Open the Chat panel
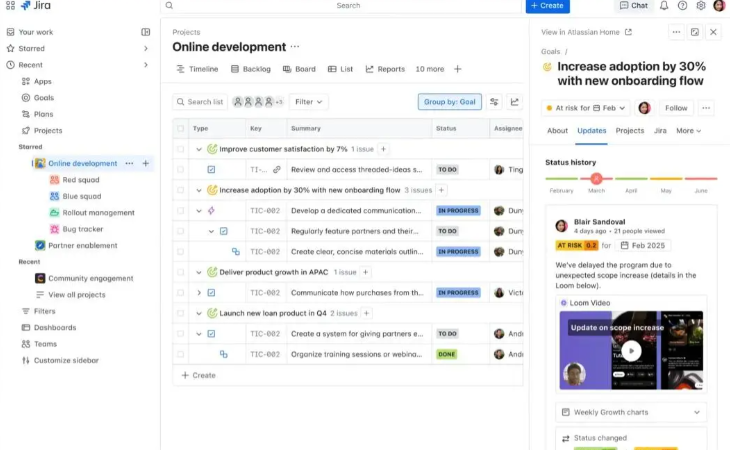The height and width of the screenshot is (450, 730). coord(634,6)
